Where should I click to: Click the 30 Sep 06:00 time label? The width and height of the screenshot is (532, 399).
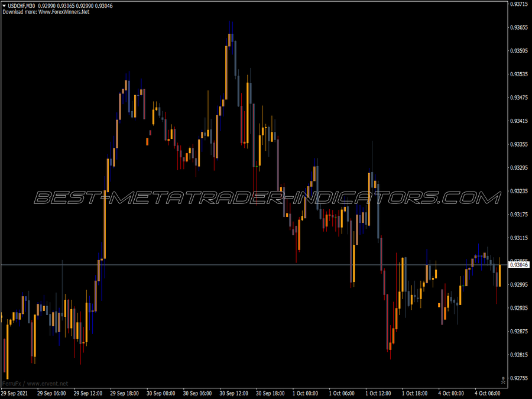pyautogui.click(x=197, y=394)
